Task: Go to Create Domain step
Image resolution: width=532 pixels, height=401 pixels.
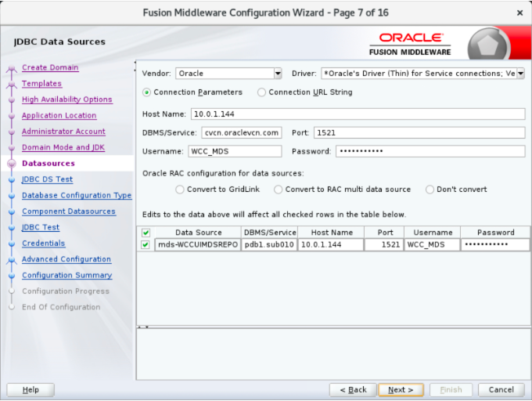Action: [50, 67]
